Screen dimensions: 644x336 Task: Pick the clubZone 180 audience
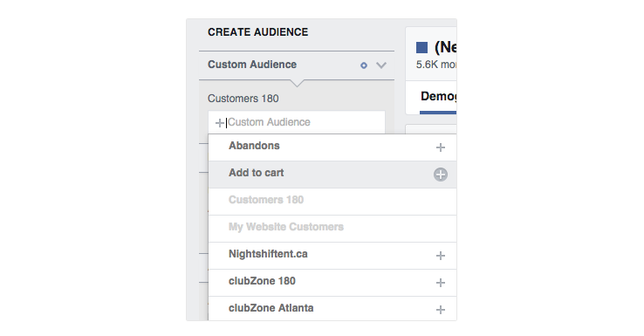tap(332, 283)
